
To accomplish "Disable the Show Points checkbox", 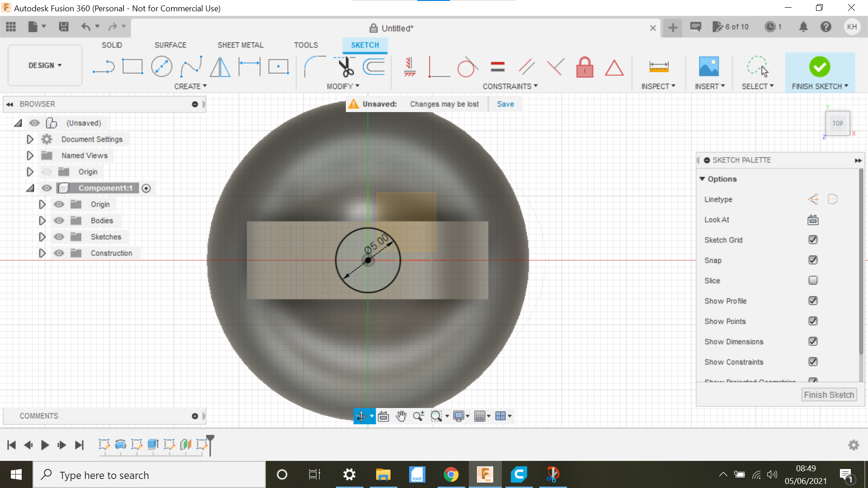I will (x=813, y=321).
